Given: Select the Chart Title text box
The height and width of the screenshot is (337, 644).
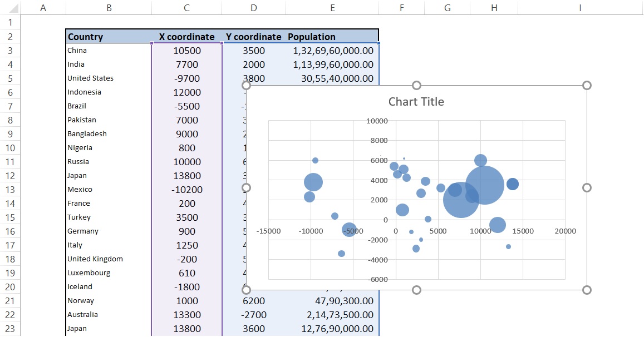Looking at the screenshot, I should [x=416, y=102].
